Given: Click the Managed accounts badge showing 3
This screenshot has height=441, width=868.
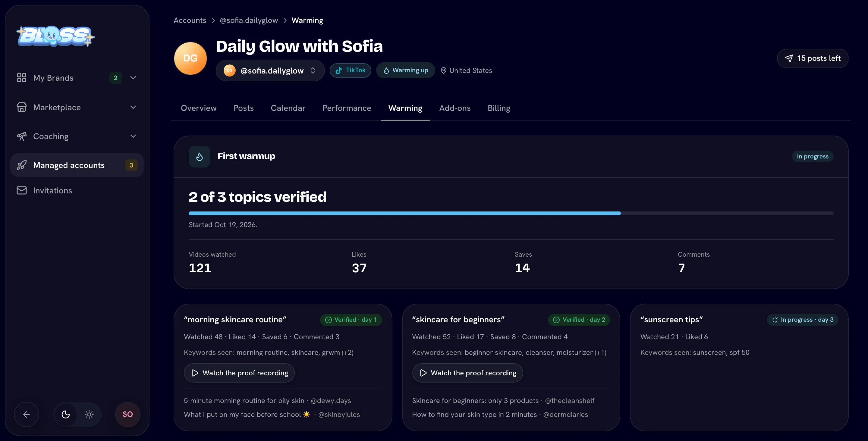Looking at the screenshot, I should pos(131,165).
